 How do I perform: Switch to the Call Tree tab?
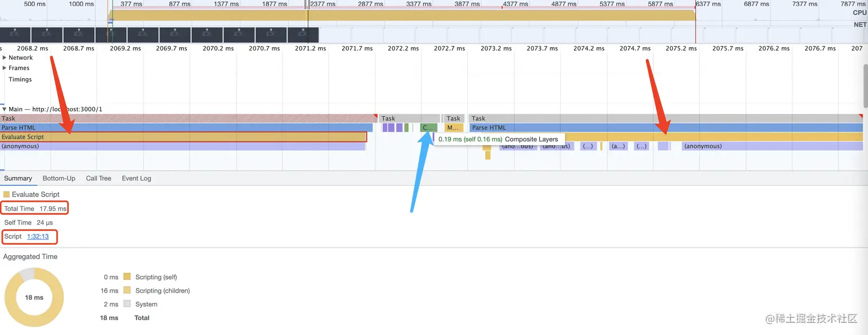(98, 178)
